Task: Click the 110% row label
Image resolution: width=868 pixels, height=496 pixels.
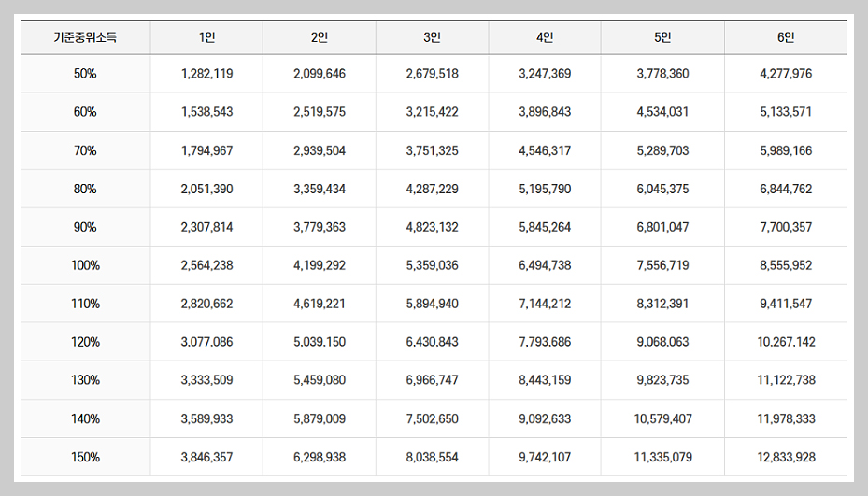Action: (85, 304)
